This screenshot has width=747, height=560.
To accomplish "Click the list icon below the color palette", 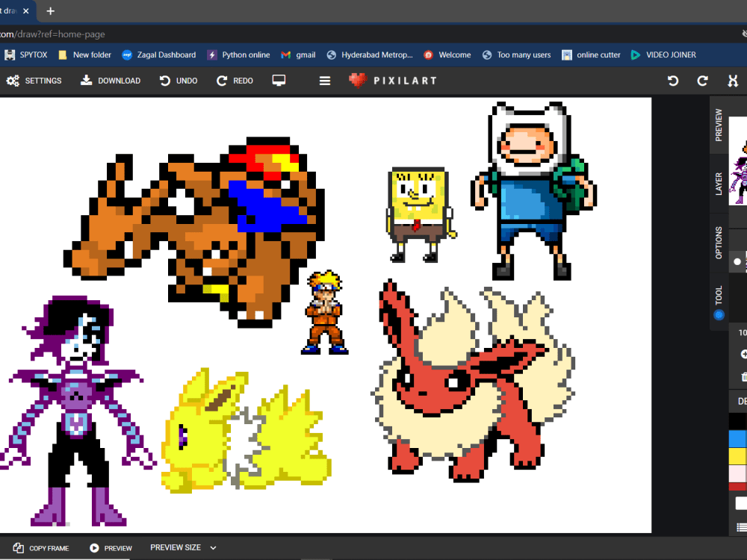I will (742, 527).
